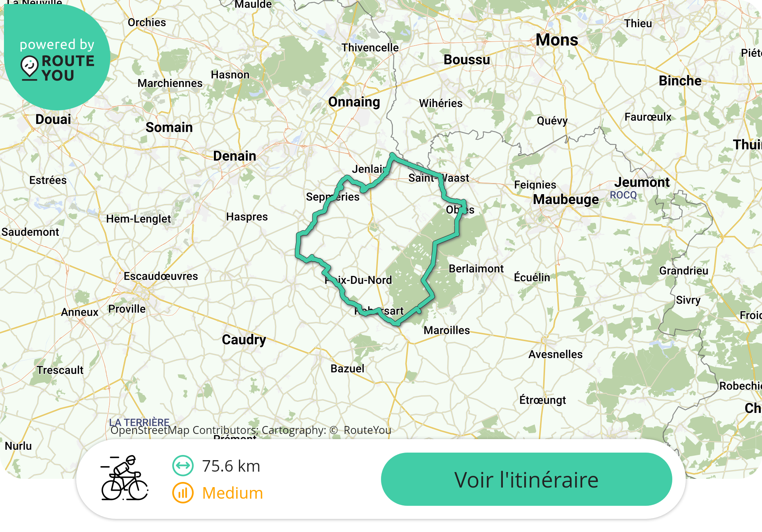The width and height of the screenshot is (762, 532).
Task: Click the ROCQ label near Jeumont
Action: (623, 195)
